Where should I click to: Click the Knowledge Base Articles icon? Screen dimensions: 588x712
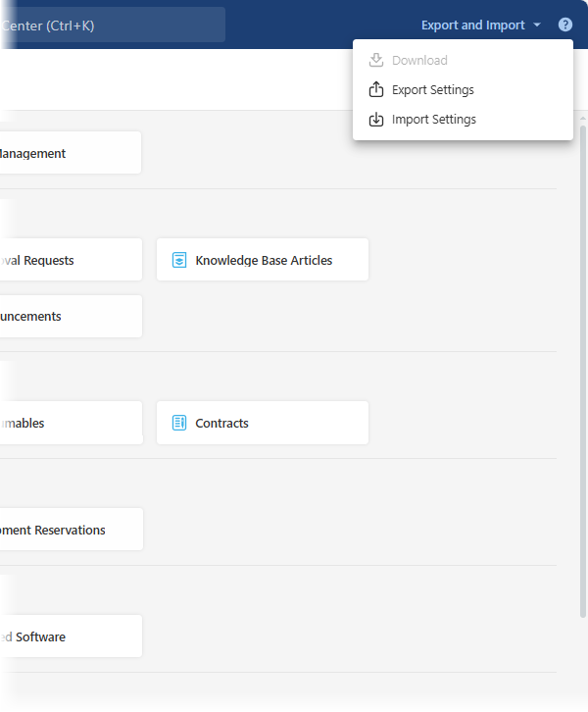(179, 260)
